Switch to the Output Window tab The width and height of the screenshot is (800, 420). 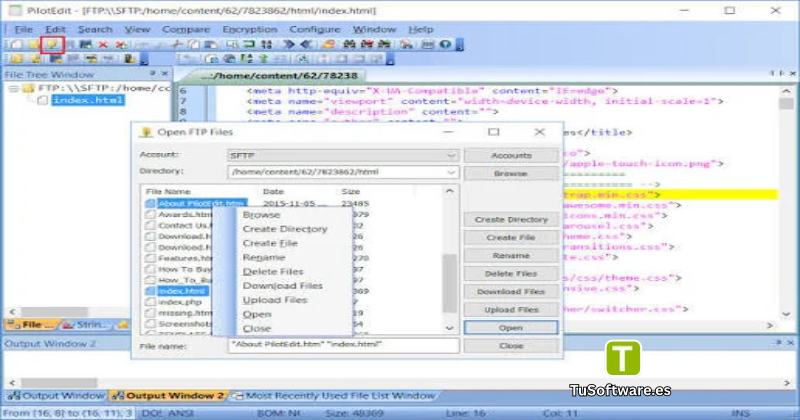(x=56, y=396)
